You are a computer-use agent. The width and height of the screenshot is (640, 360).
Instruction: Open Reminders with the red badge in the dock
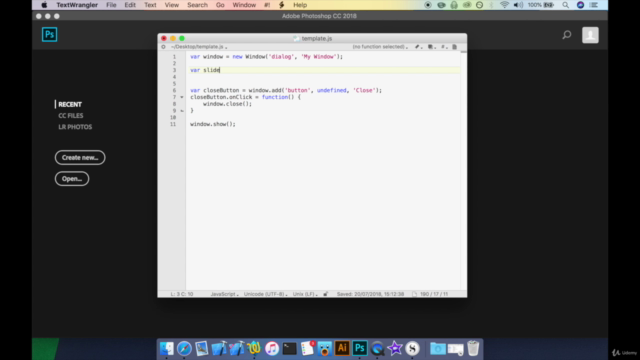pyautogui.click(x=307, y=349)
